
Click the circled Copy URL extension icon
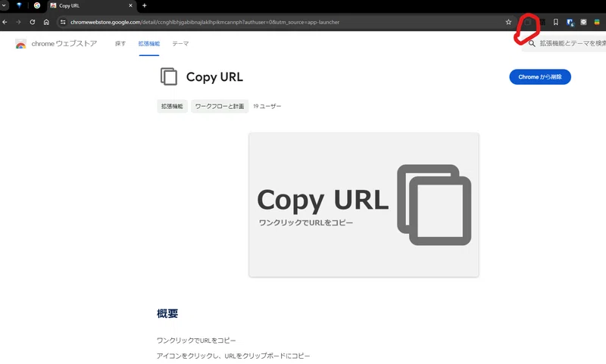(527, 23)
